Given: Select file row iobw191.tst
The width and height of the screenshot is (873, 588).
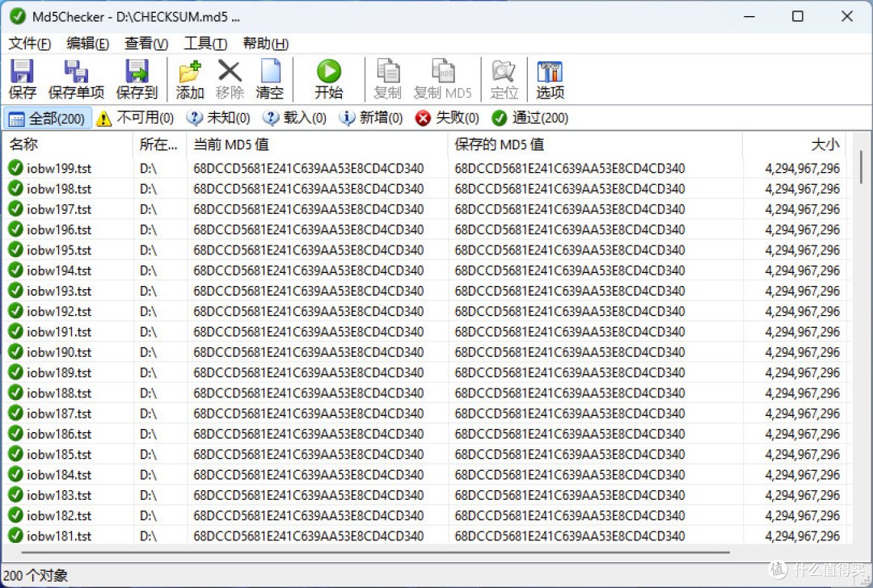Looking at the screenshot, I should click(427, 331).
